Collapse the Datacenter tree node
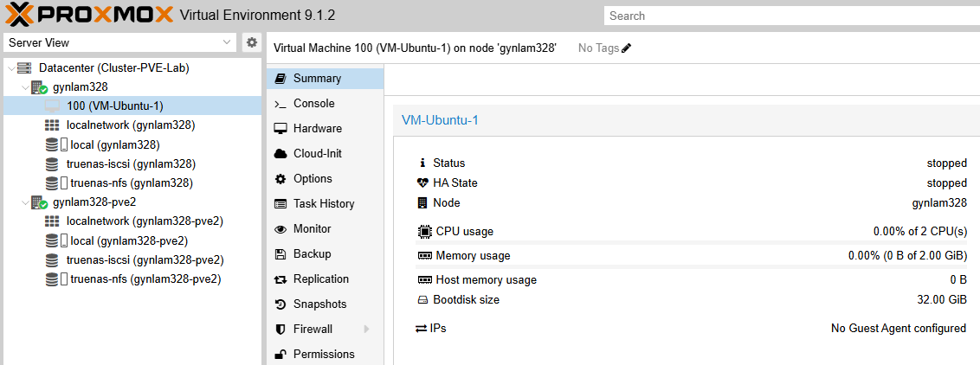This screenshot has height=365, width=980. pos(10,68)
